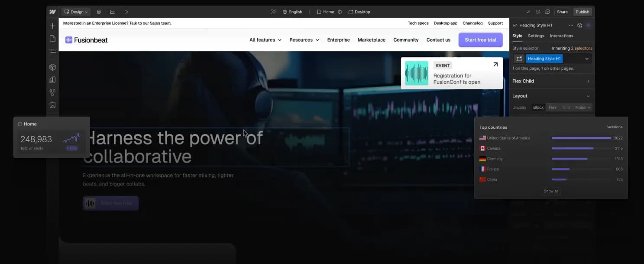Open the page settings gear icon
Image resolution: width=644 pixels, height=264 pixels.
click(340, 12)
